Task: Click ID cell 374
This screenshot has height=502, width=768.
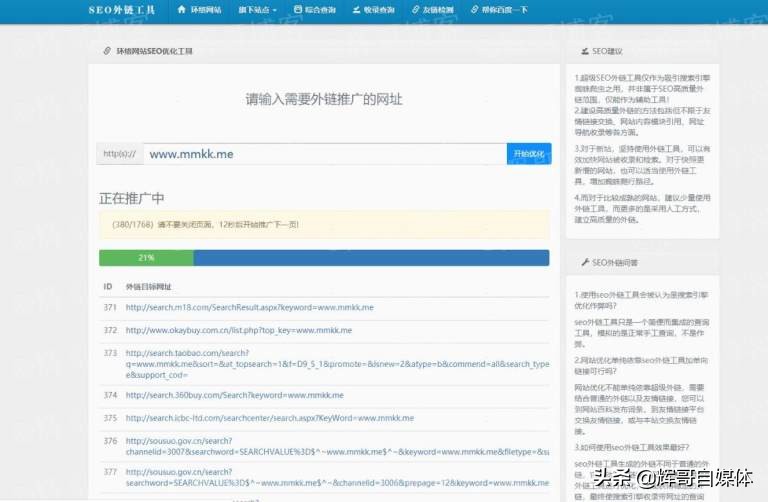Action: [110, 395]
